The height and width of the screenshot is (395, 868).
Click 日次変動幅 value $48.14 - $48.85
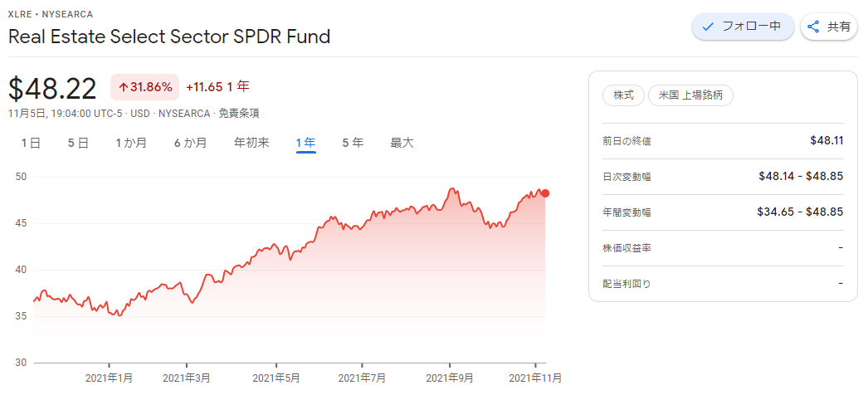(801, 176)
